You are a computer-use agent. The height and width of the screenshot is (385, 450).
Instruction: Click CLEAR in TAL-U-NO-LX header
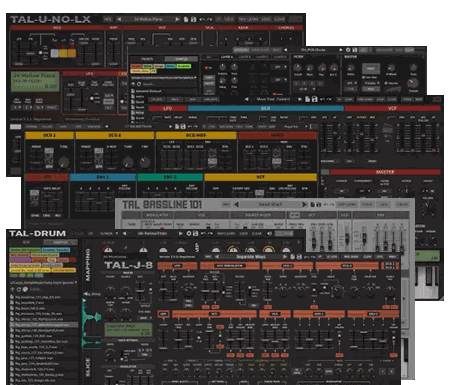point(279,19)
